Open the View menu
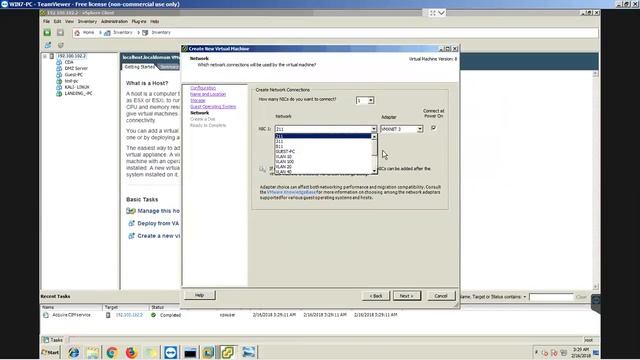640x360 pixels. 69,21
